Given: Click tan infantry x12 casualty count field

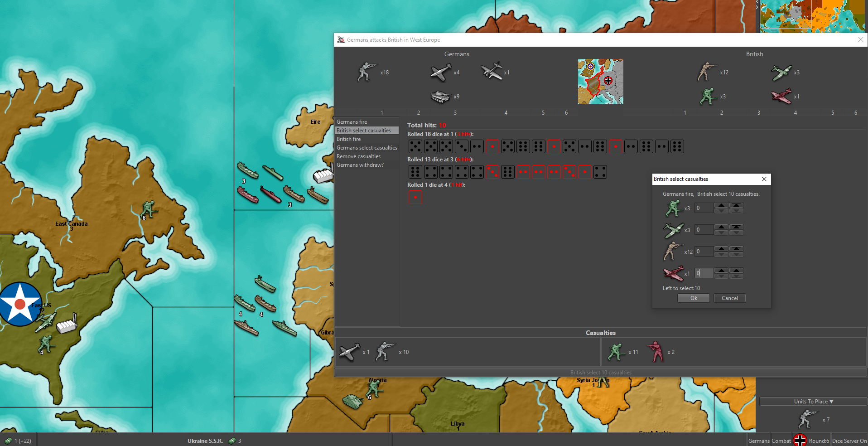Looking at the screenshot, I should (704, 252).
